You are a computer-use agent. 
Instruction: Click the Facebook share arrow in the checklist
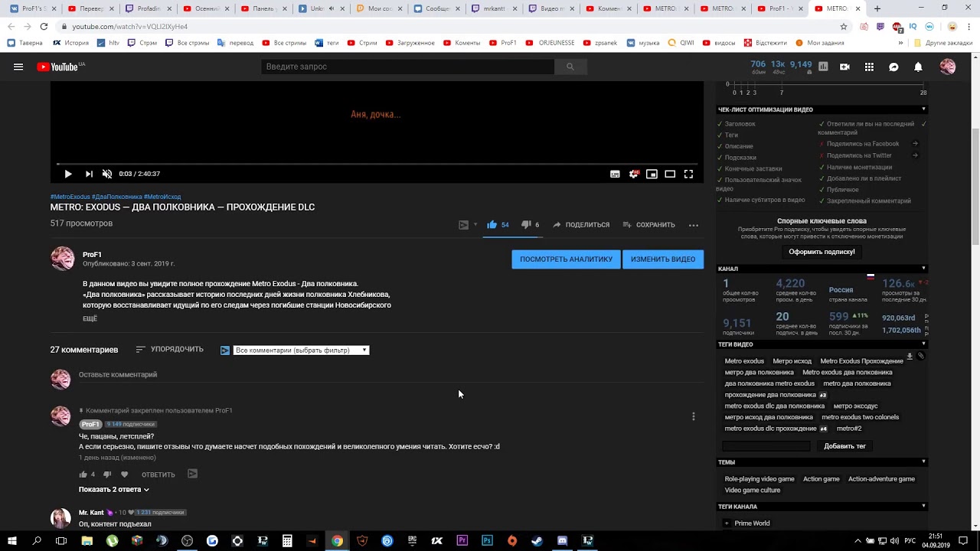(x=915, y=144)
